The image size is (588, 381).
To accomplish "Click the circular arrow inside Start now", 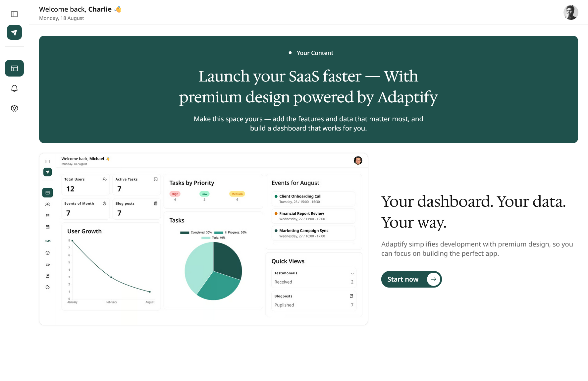I will [433, 279].
